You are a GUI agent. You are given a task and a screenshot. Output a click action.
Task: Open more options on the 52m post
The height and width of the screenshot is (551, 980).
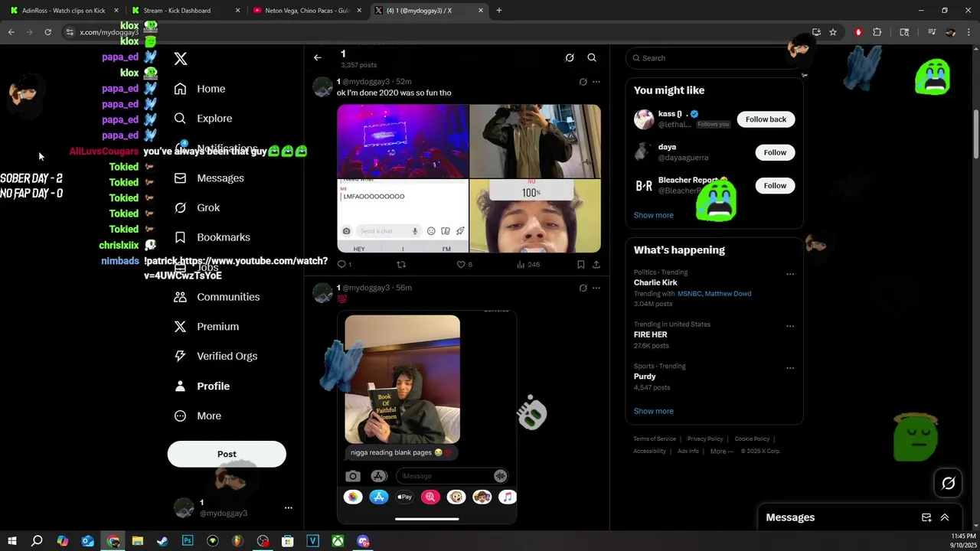pos(596,82)
